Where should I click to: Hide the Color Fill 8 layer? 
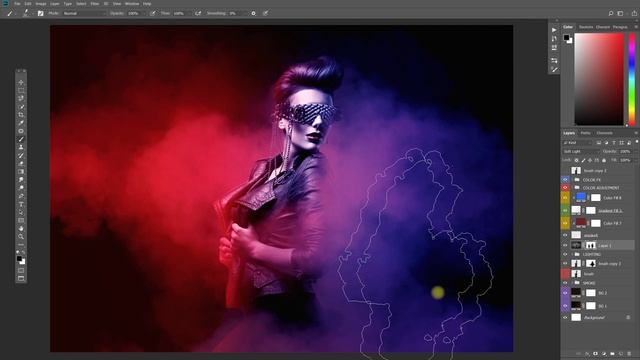[x=565, y=198]
